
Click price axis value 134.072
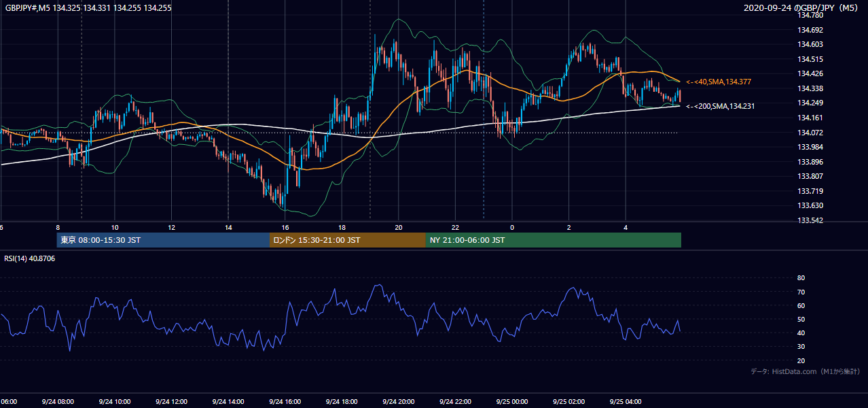click(810, 132)
